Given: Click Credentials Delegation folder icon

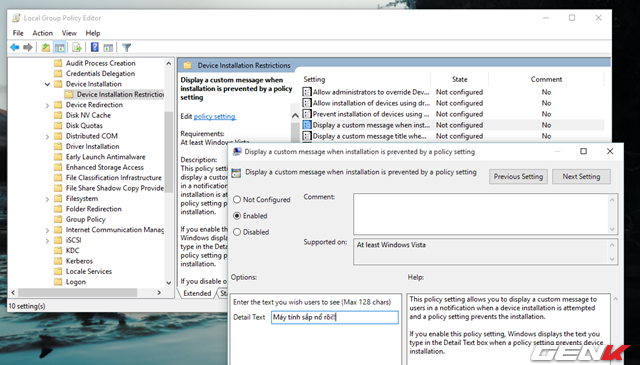Looking at the screenshot, I should [58, 73].
